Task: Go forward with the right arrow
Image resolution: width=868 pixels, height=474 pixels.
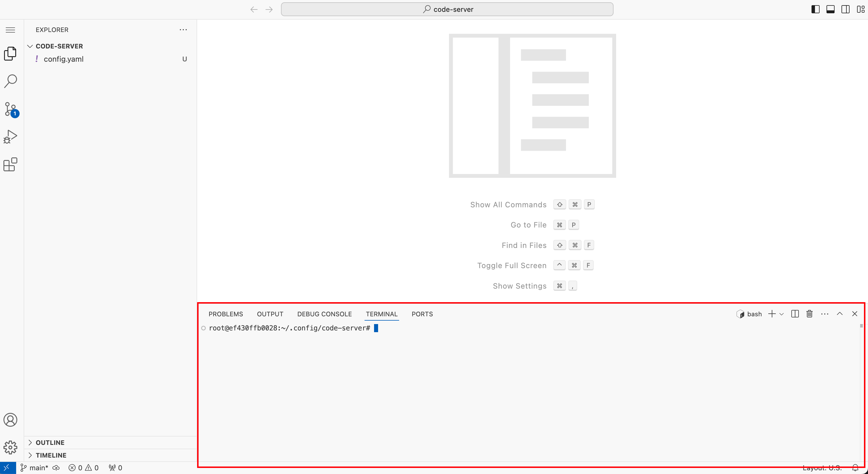Action: tap(269, 10)
